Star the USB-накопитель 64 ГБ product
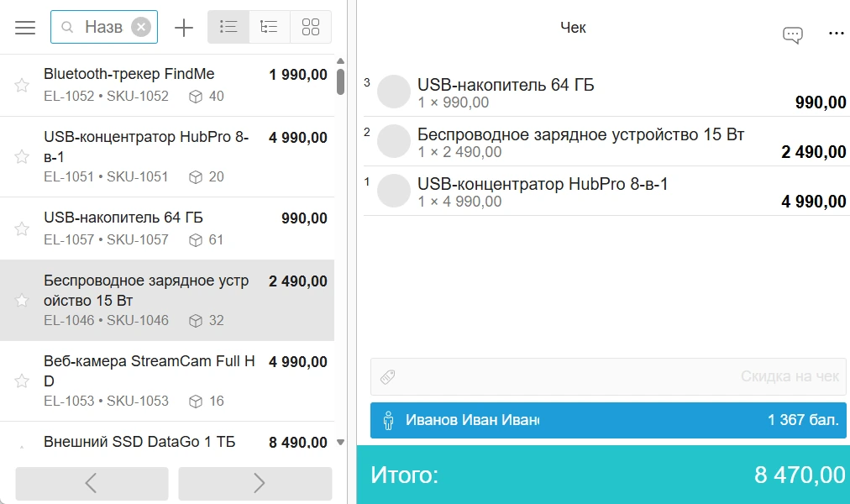850x504 pixels. pyautogui.click(x=22, y=228)
